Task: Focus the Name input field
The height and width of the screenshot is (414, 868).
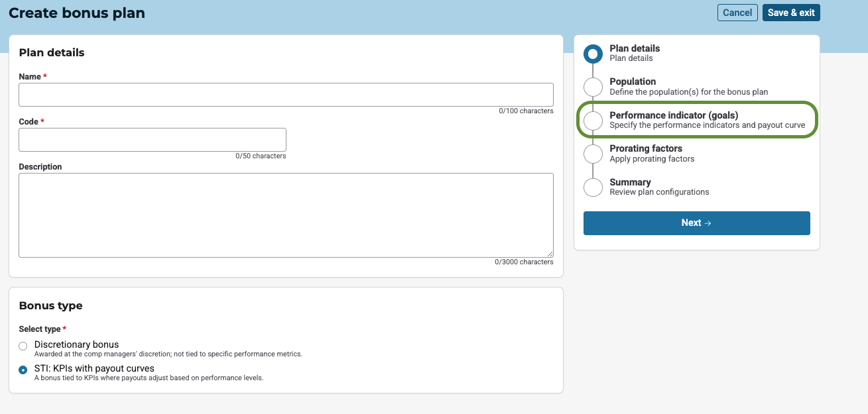Action: [x=286, y=95]
